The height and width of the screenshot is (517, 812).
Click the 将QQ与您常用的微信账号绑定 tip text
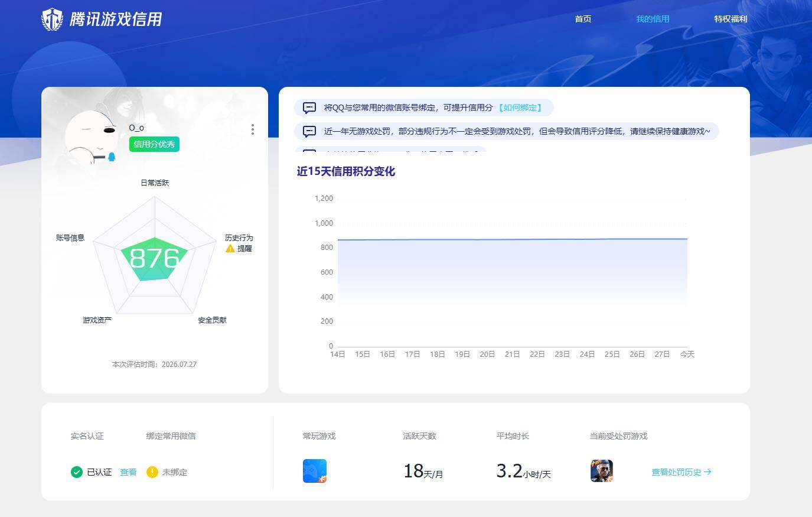[x=408, y=108]
